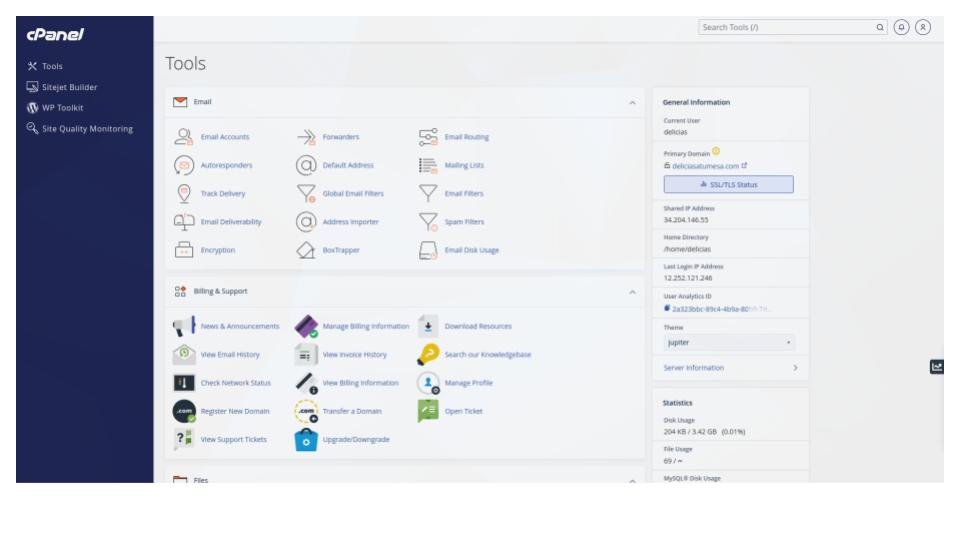The width and height of the screenshot is (960, 540).
Task: Open the Spam Filters icon
Action: (x=428, y=222)
